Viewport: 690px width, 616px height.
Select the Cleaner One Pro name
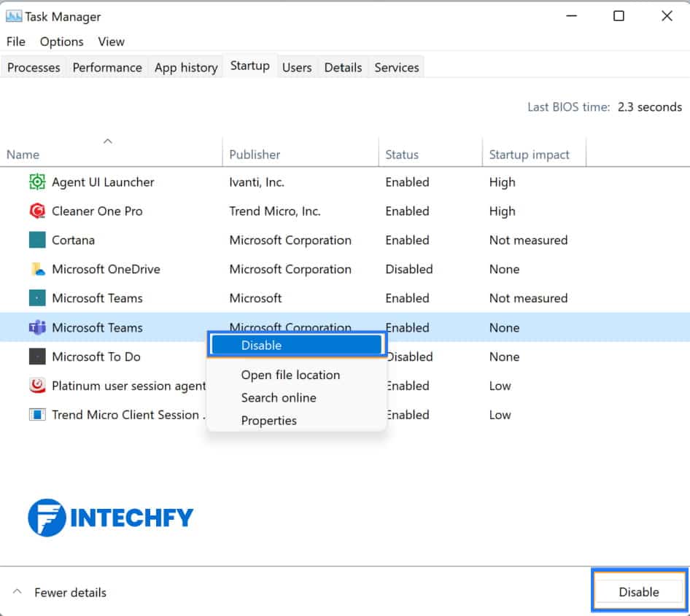coord(97,211)
